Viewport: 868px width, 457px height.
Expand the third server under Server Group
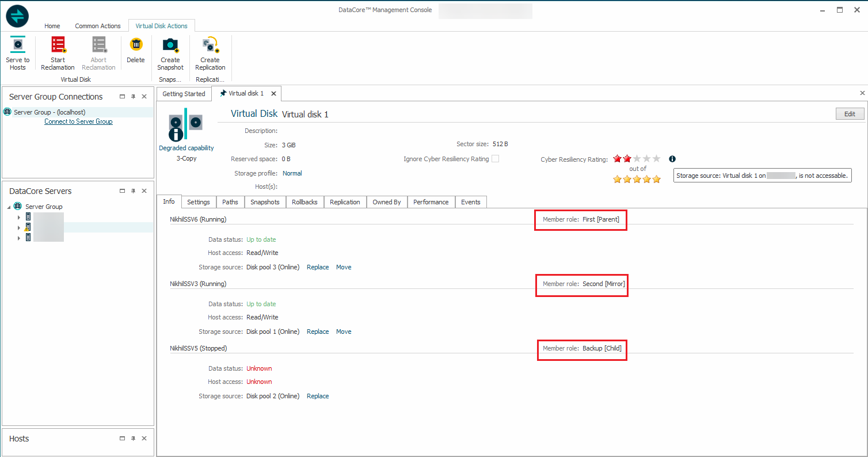[x=19, y=238]
